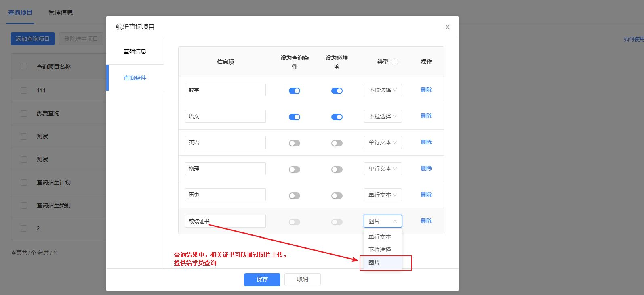Click the 本页共7个 总共7个 summary text

(34, 253)
